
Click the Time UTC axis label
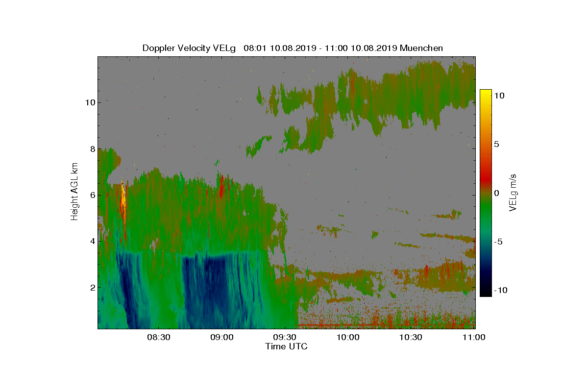pos(287,347)
